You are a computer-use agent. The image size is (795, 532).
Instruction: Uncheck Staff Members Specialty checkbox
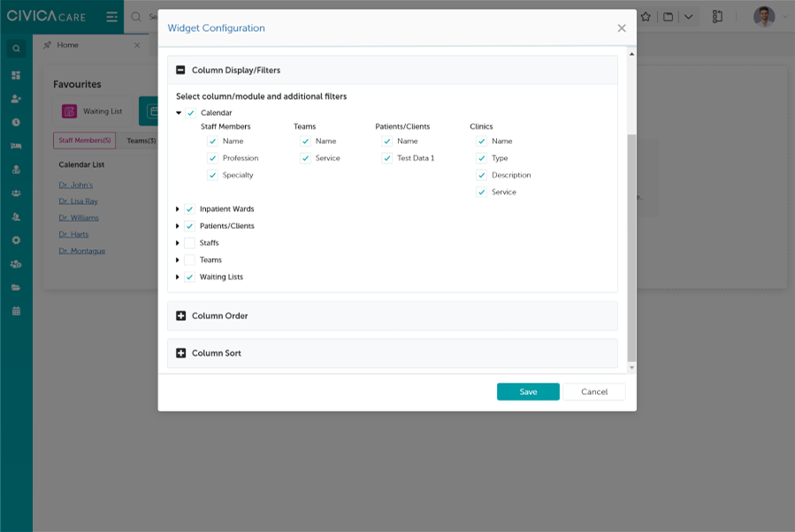212,175
